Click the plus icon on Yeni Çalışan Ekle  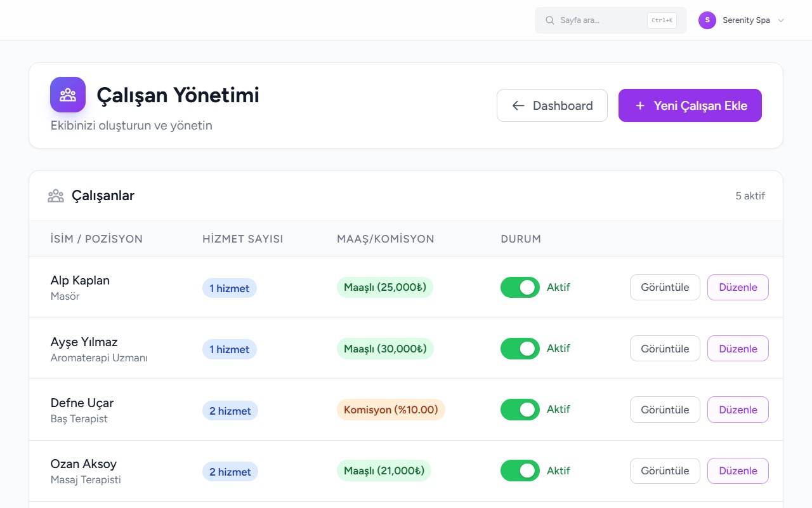pos(640,105)
